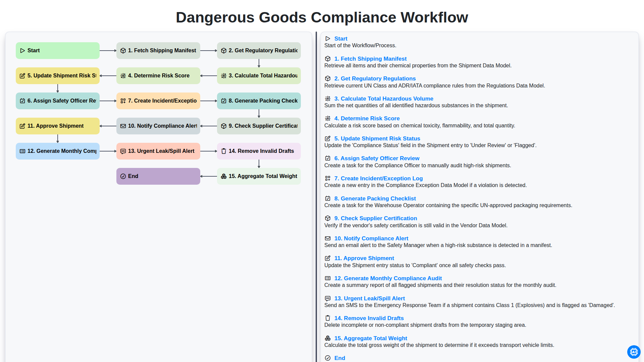The width and height of the screenshot is (644, 362).
Task: Select the 11. Approve Shipment node label
Action: click(55, 126)
